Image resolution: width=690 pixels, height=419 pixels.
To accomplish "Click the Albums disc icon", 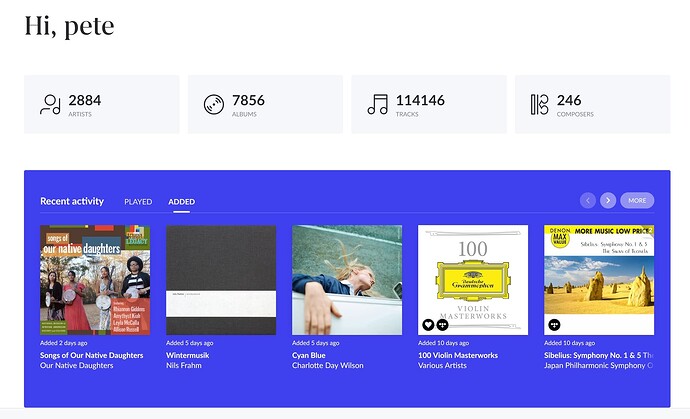I will (x=214, y=105).
